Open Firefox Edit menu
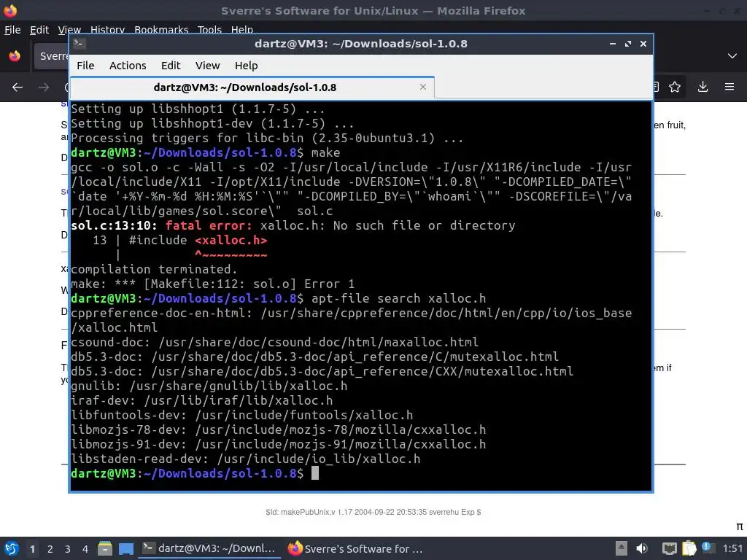747x560 pixels. 39,29
